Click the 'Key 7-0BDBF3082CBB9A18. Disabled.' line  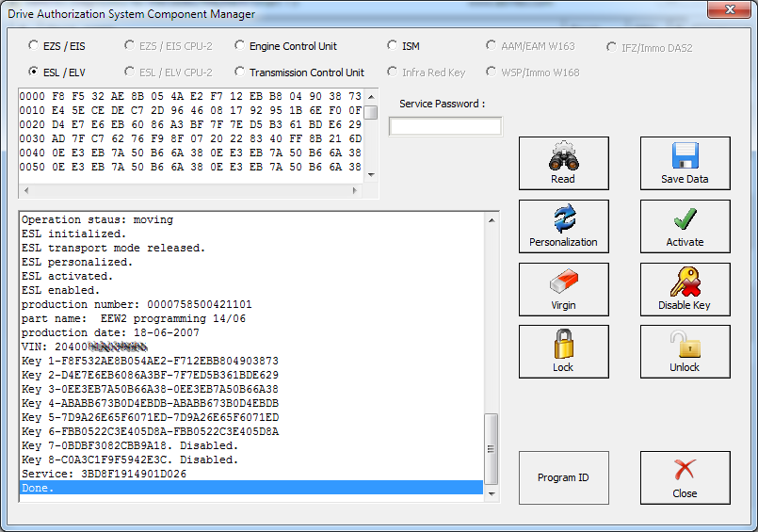130,445
